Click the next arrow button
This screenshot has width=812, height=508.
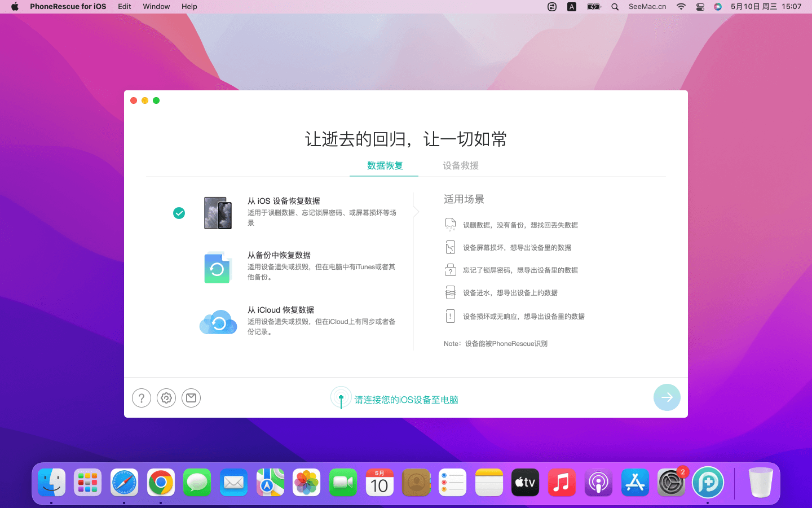pos(667,397)
